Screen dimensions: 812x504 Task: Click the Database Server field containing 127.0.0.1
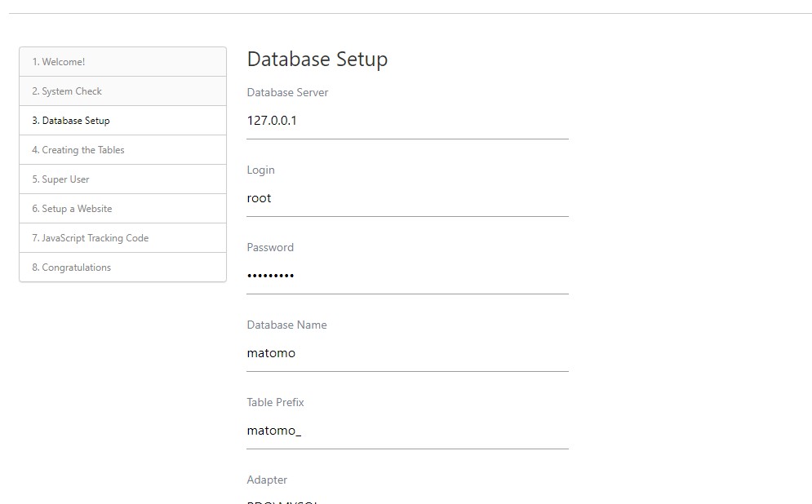(x=407, y=121)
